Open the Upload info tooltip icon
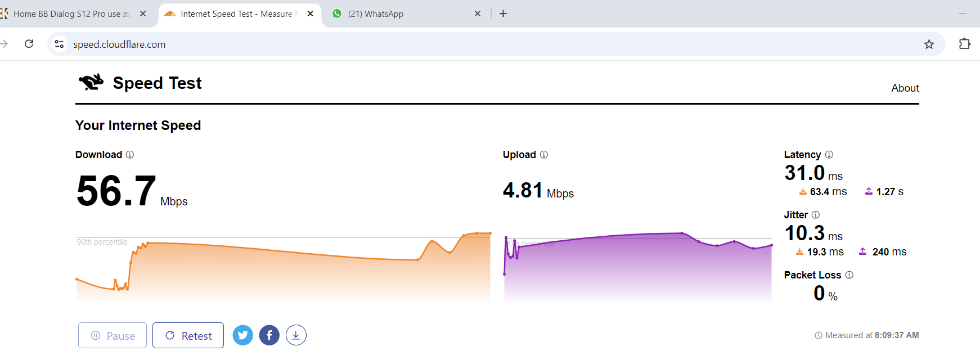The image size is (980, 364). (544, 155)
